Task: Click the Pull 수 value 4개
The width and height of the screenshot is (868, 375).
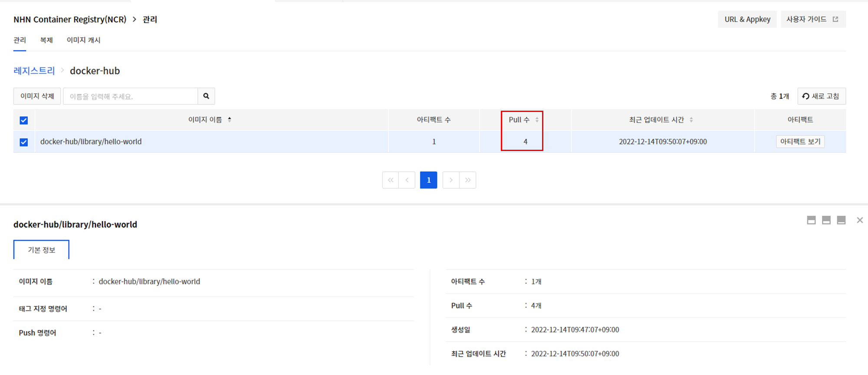Action: [536, 306]
